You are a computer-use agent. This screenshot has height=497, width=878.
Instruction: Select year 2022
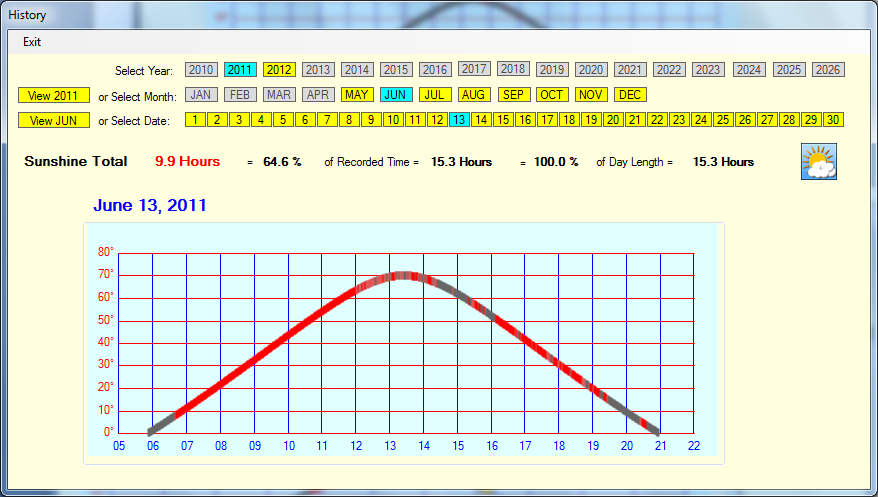click(669, 70)
